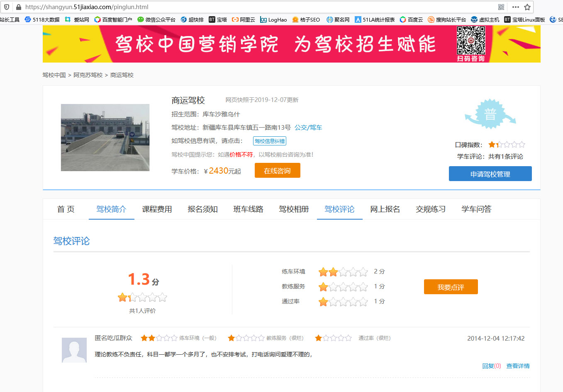Open the 班车线路 tab
Viewport: 563px width, 392px height.
click(248, 209)
